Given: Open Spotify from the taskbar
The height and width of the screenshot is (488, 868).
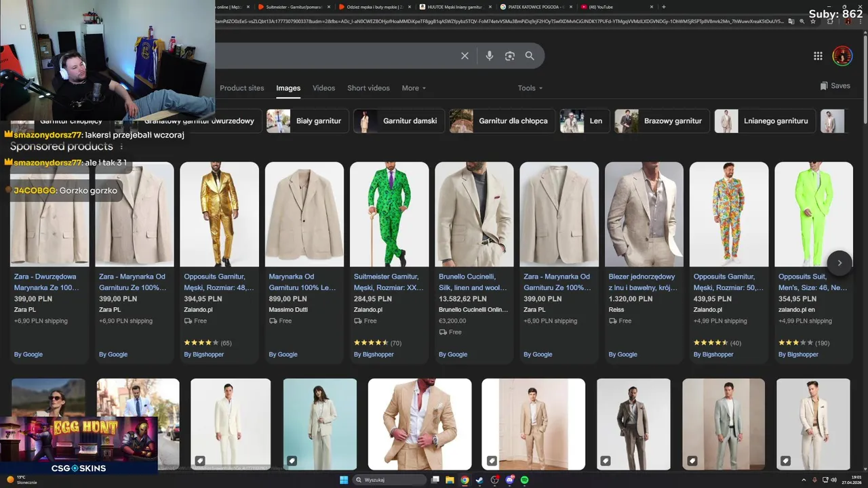Looking at the screenshot, I should pyautogui.click(x=525, y=480).
